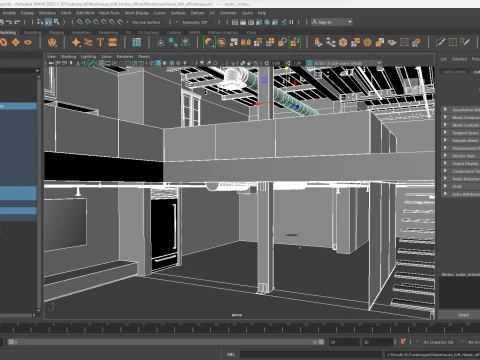The image size is (480, 360).
Task: Click the sweep mesh curve shelf icon
Action: [x=88, y=42]
